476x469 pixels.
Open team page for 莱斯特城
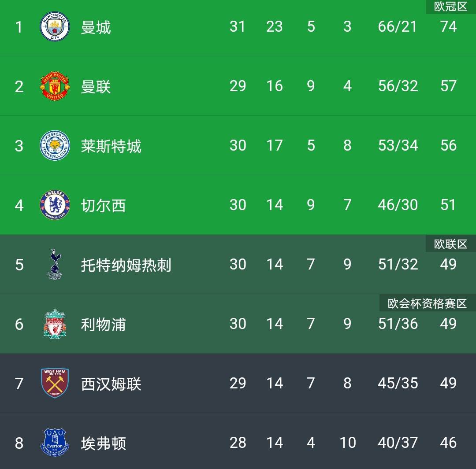tap(111, 146)
